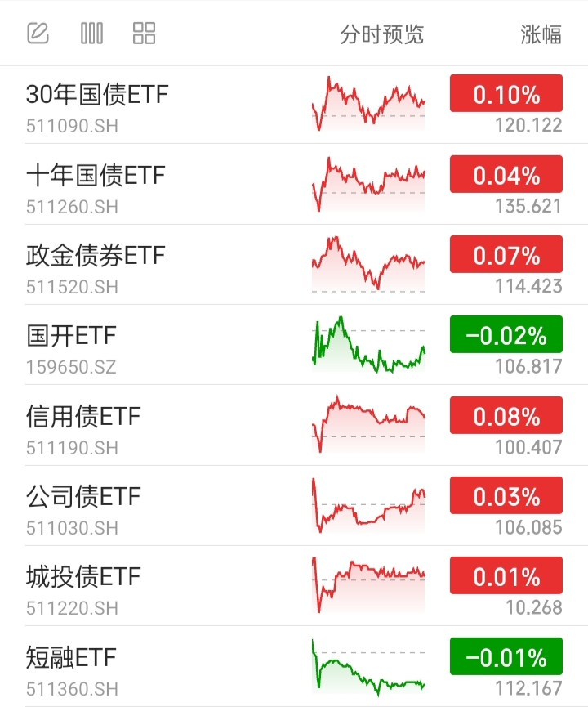Tap the edit watchlist pencil icon
This screenshot has width=588, height=707.
[x=38, y=34]
